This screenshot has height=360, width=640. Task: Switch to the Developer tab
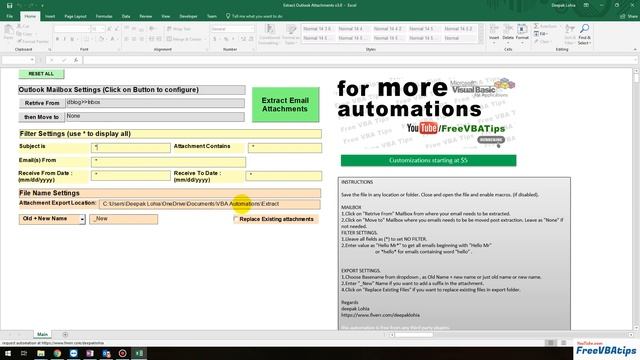pos(188,16)
